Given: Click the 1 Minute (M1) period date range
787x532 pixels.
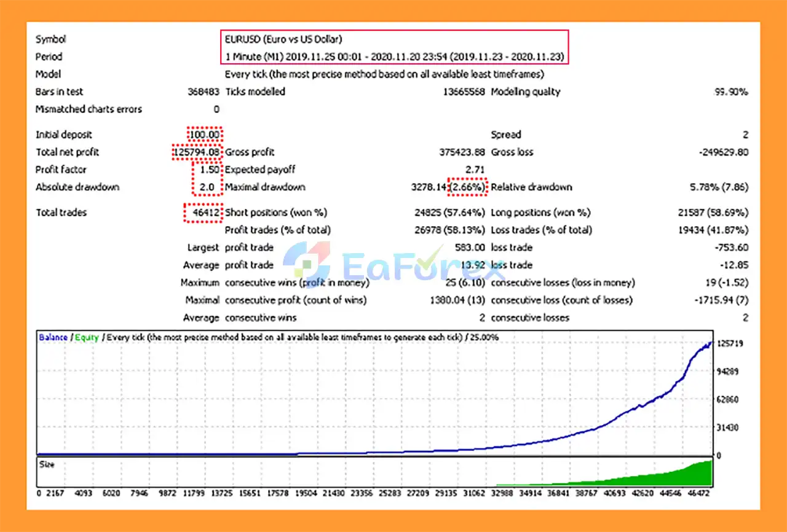Looking at the screenshot, I should point(393,57).
